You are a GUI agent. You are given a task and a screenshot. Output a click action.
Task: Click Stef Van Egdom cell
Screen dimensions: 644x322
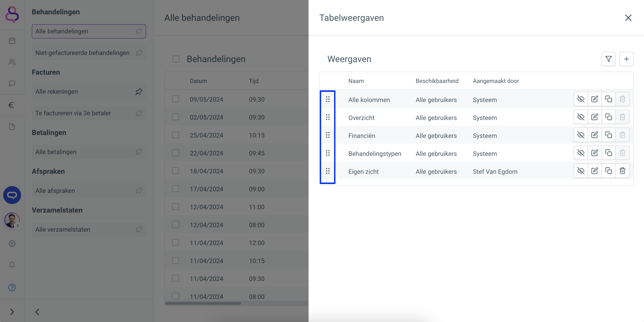pos(495,172)
